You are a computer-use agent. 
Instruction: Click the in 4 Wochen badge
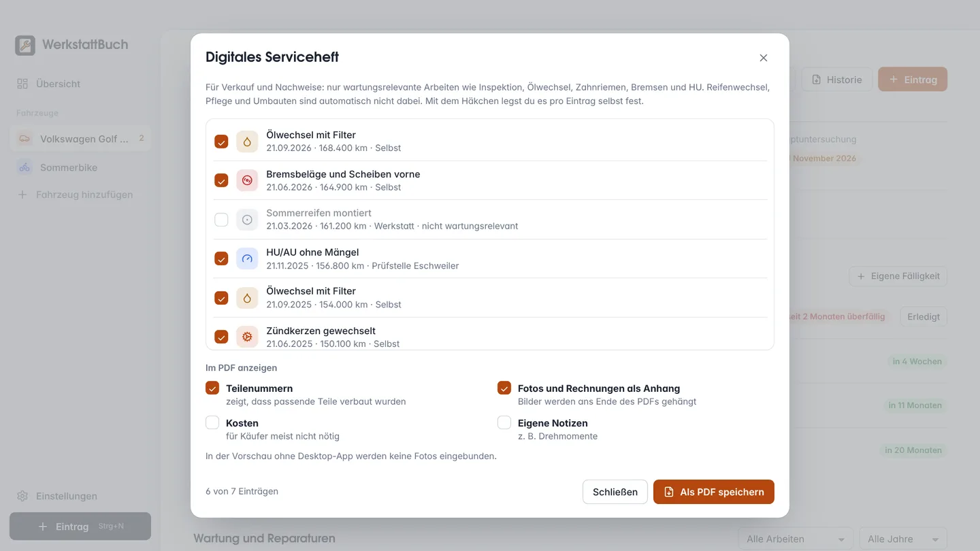[917, 361]
